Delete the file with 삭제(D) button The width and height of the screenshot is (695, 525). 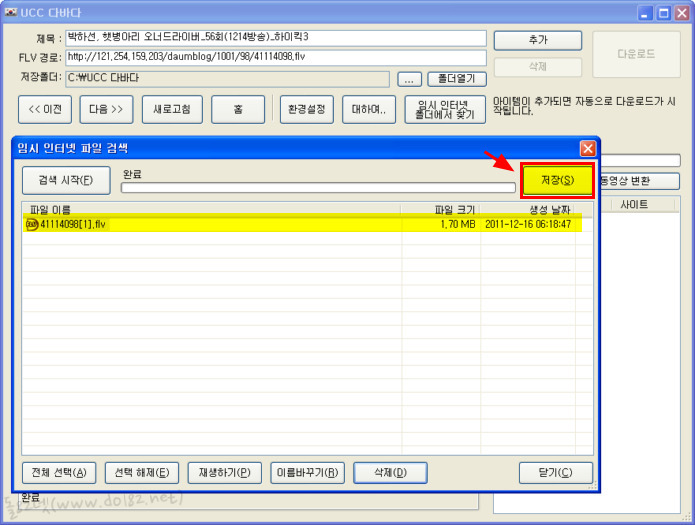click(390, 472)
